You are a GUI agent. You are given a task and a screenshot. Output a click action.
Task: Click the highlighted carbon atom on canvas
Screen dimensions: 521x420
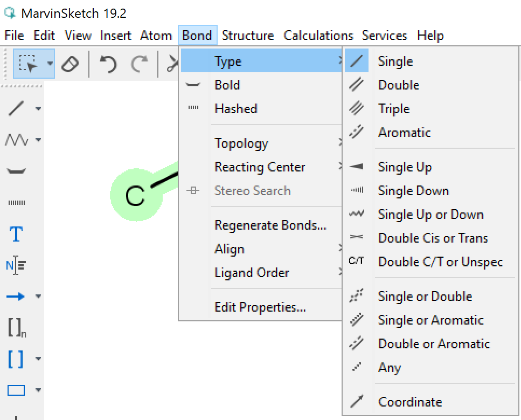click(135, 196)
